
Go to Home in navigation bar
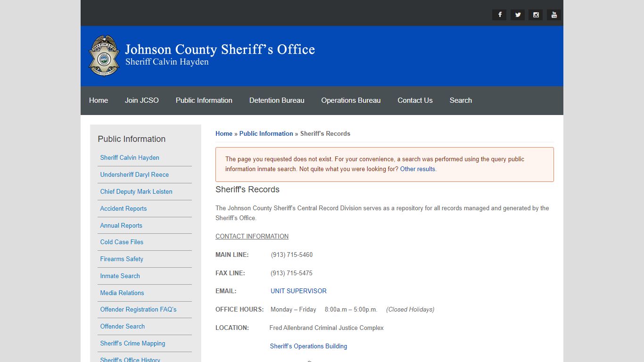tap(99, 100)
